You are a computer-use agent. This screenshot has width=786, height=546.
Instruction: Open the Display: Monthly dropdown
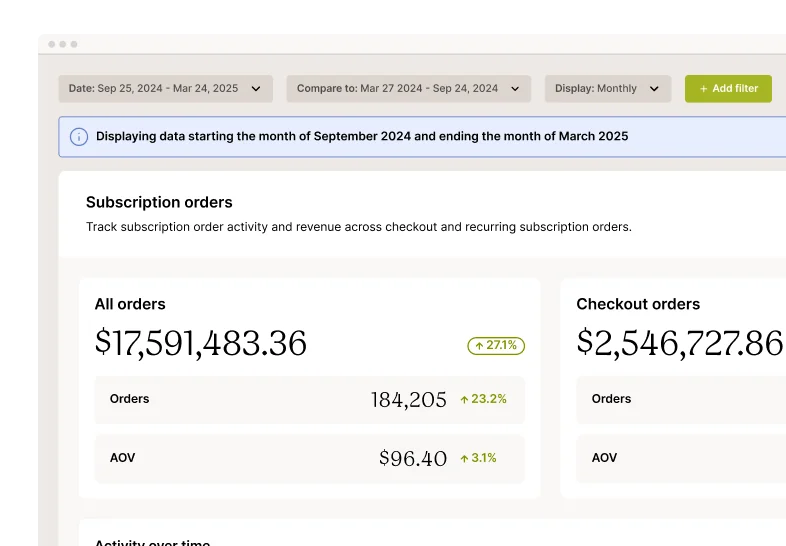(x=608, y=89)
